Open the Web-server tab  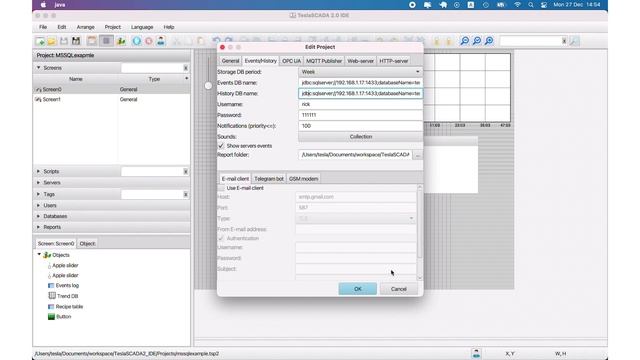(x=360, y=61)
